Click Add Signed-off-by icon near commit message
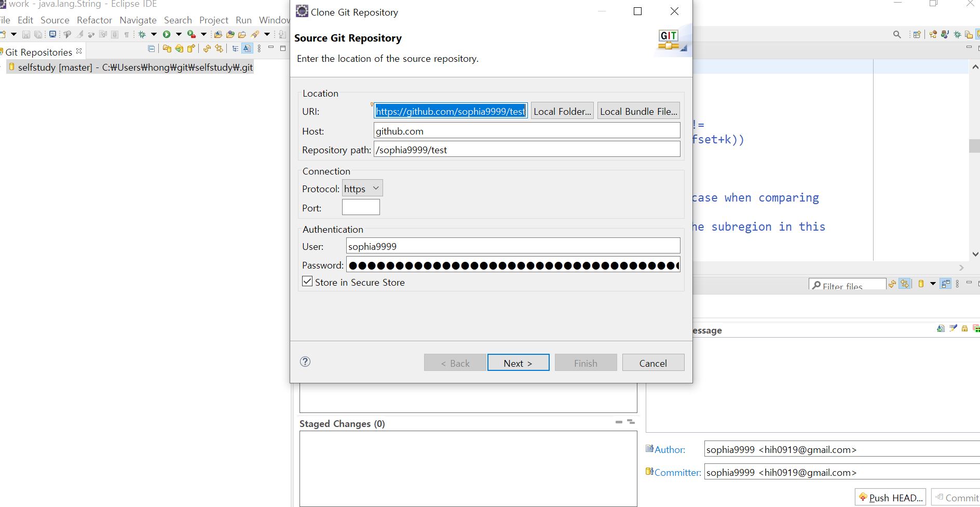This screenshot has height=507, width=980. coord(953,328)
